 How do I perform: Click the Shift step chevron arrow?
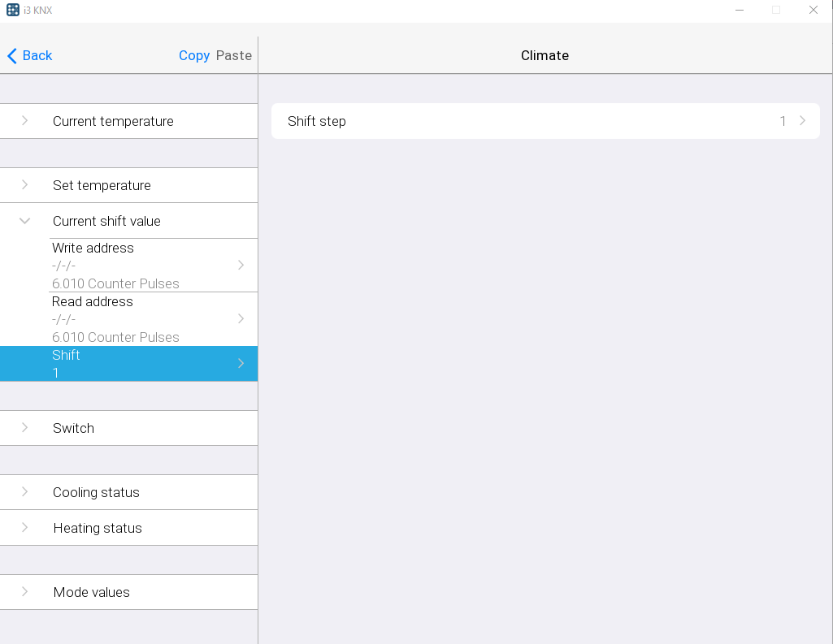coord(802,121)
